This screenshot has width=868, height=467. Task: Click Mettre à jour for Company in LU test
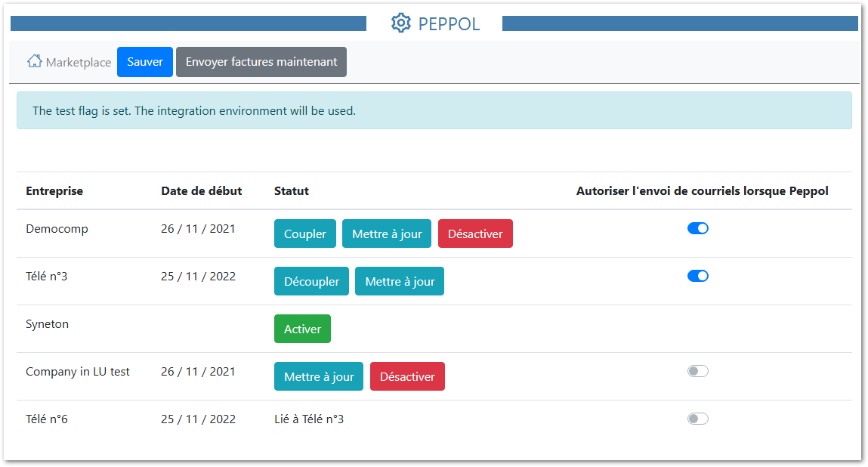click(x=318, y=376)
